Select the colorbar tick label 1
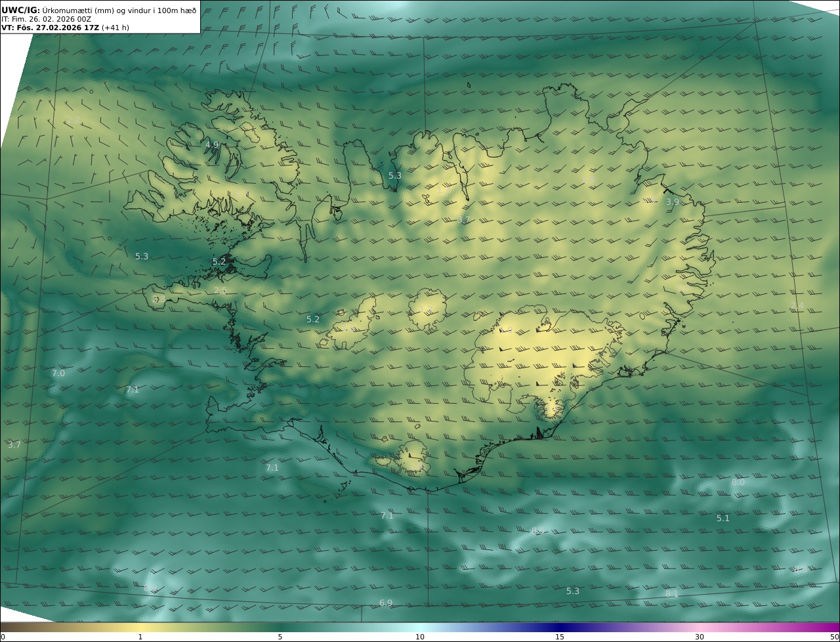This screenshot has width=840, height=642. coord(140,637)
